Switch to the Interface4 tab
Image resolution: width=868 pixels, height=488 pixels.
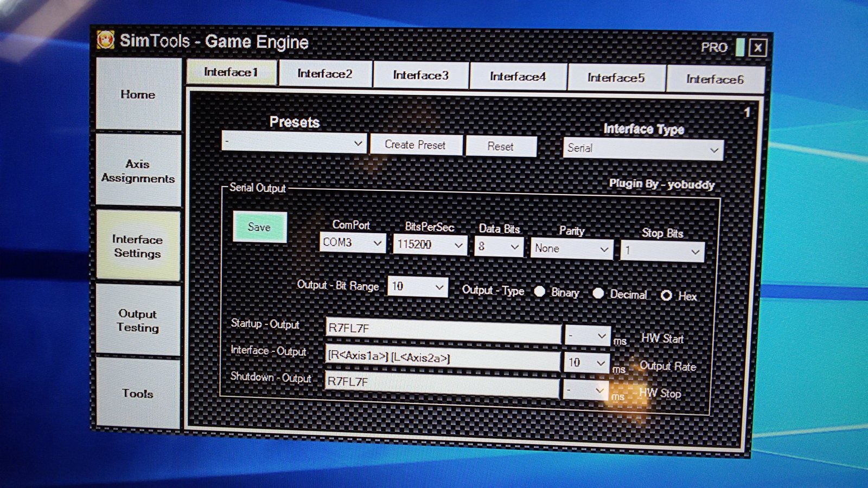[x=518, y=76]
